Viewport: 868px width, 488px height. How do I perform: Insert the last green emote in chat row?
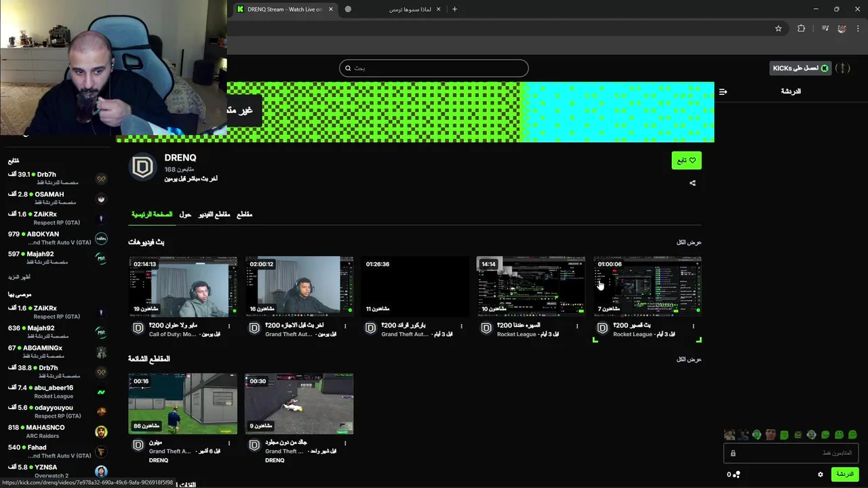(852, 435)
